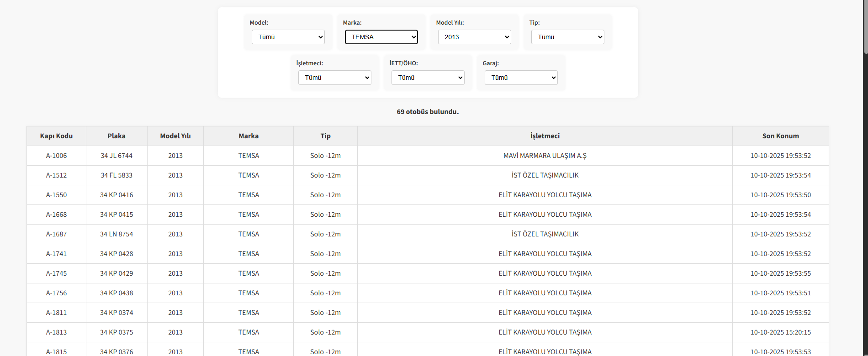The width and height of the screenshot is (868, 356).
Task: Click the Kapı Kodu column header
Action: point(56,136)
